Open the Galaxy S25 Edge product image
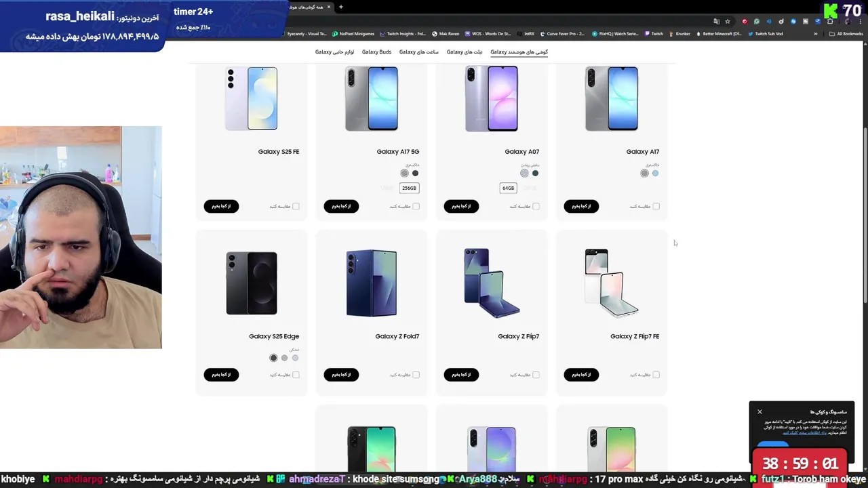 (252, 283)
